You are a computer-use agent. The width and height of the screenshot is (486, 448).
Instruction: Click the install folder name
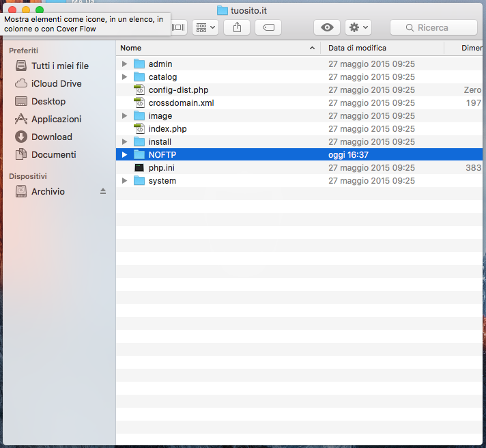tap(160, 141)
